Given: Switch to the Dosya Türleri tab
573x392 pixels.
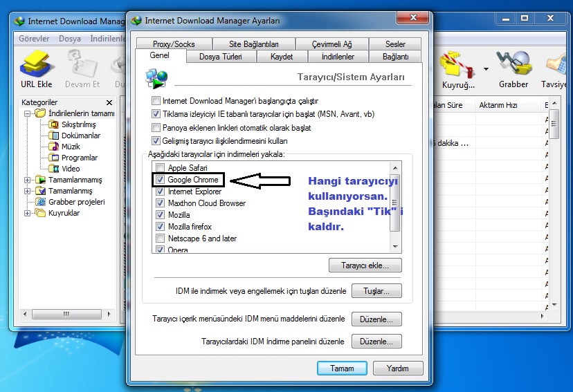Looking at the screenshot, I should point(221,57).
